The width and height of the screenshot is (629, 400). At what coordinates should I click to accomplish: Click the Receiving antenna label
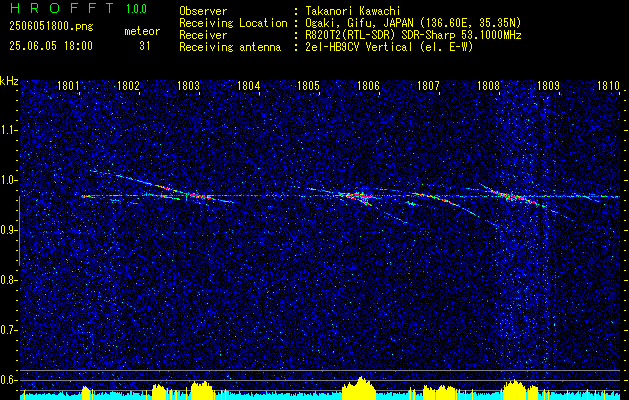[230, 47]
